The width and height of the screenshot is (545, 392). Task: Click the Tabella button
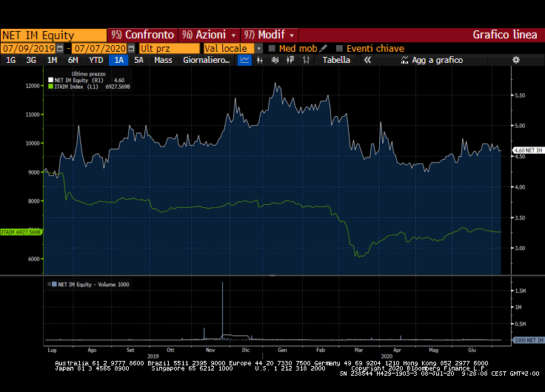click(x=336, y=60)
